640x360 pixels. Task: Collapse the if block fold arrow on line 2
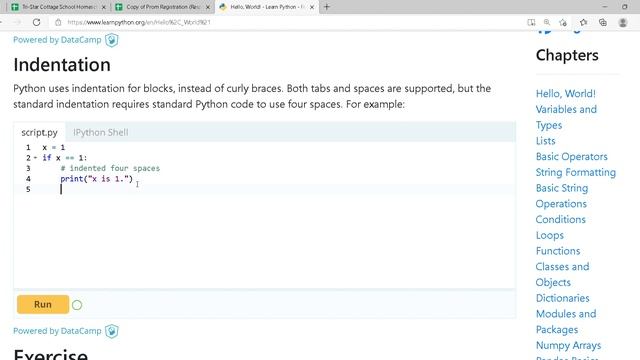coord(36,158)
